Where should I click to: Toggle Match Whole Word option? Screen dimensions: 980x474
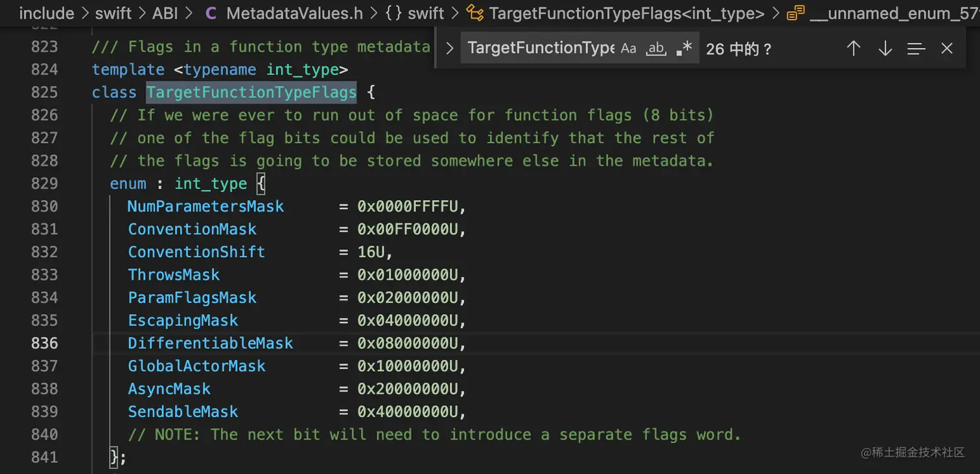pyautogui.click(x=656, y=49)
